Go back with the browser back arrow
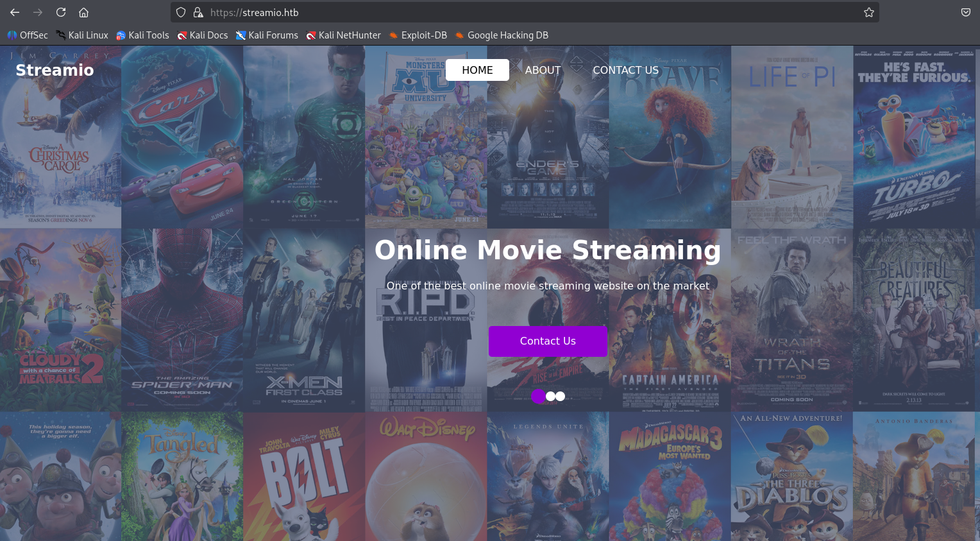980x541 pixels. click(15, 12)
